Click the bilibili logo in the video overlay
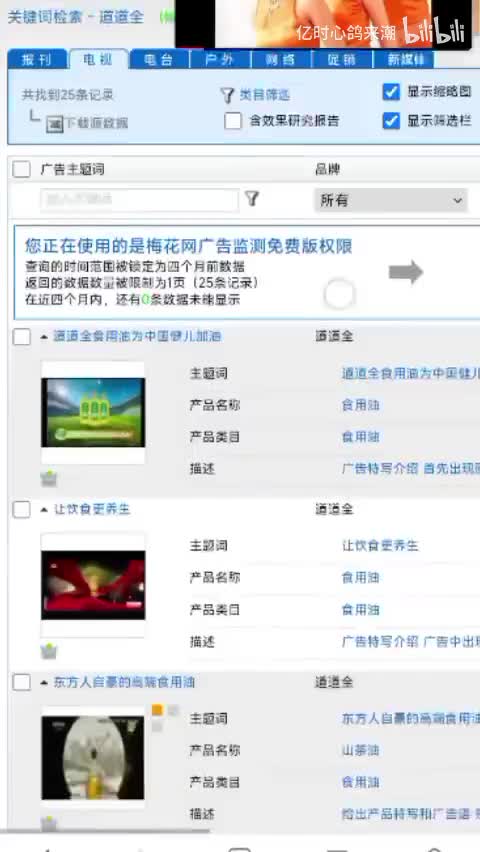The height and width of the screenshot is (852, 480). tap(434, 31)
